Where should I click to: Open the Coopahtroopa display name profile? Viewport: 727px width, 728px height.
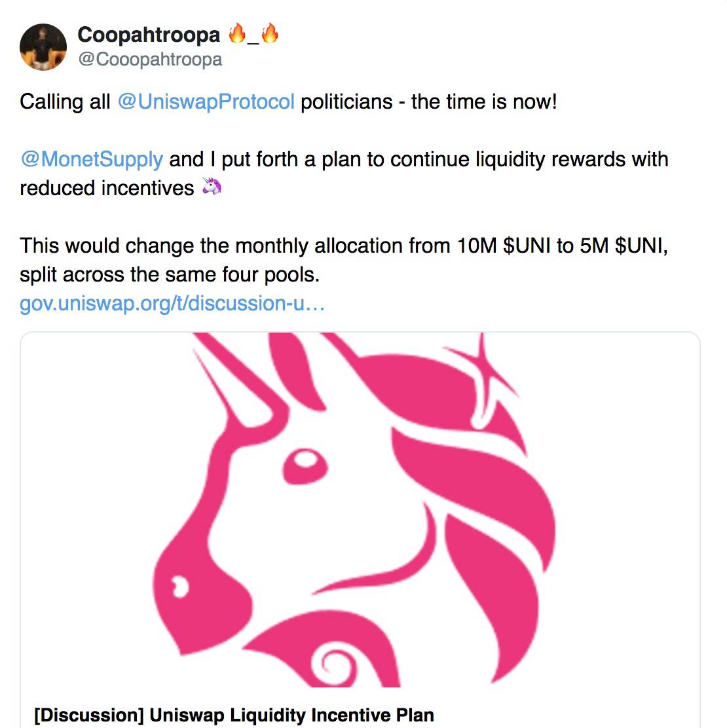149,35
